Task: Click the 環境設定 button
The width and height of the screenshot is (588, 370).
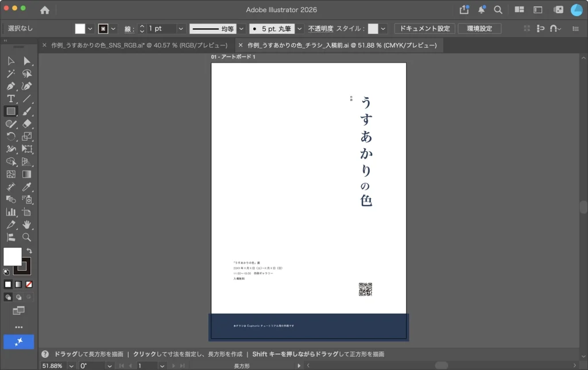Action: pyautogui.click(x=479, y=29)
